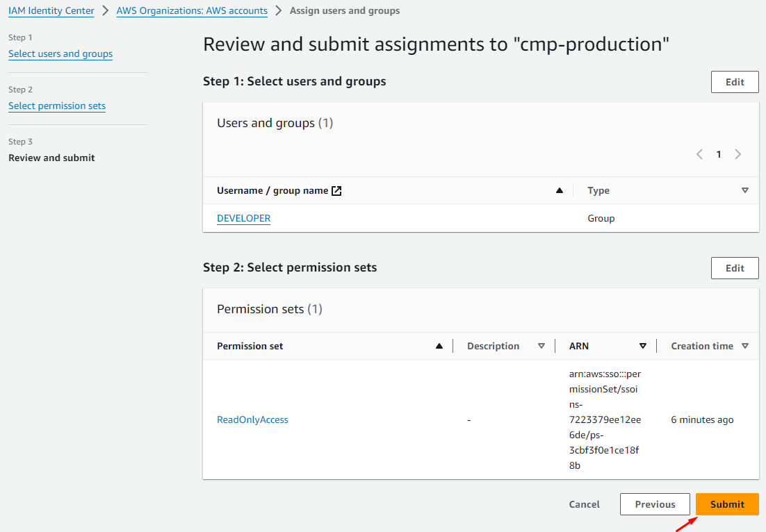This screenshot has width=766, height=532.
Task: Sort Permission set column ascending arrow
Action: click(439, 346)
